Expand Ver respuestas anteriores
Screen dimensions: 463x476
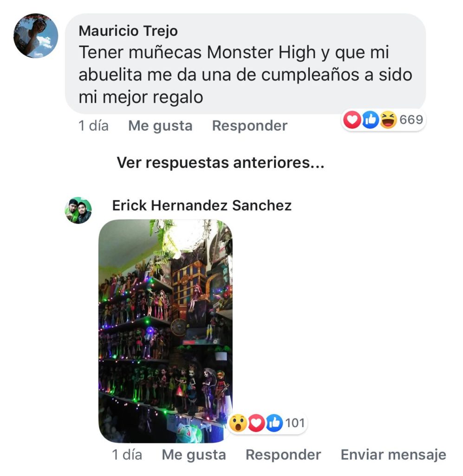[x=221, y=162]
